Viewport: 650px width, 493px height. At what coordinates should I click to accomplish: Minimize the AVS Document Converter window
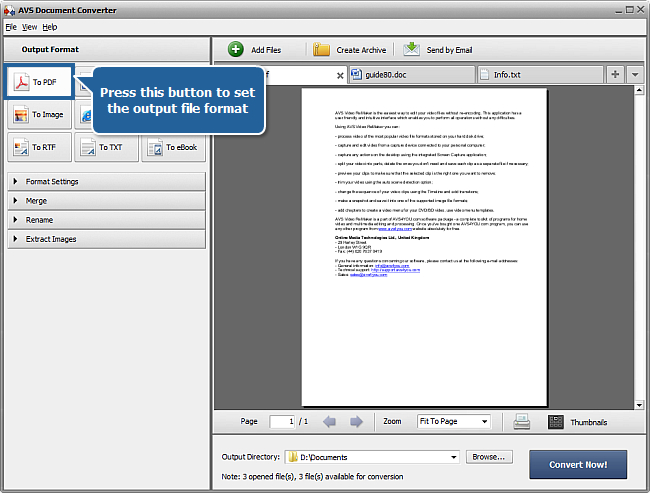(618, 10)
